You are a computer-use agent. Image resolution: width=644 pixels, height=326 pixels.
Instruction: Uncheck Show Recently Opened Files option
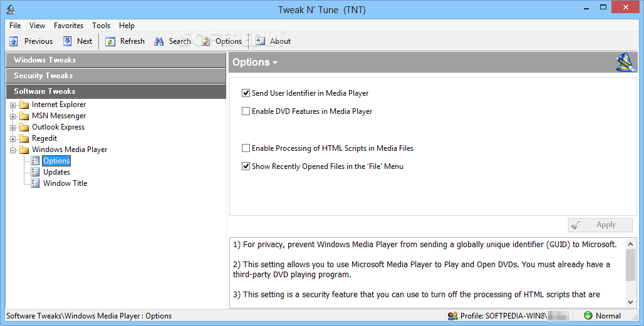pyautogui.click(x=246, y=166)
